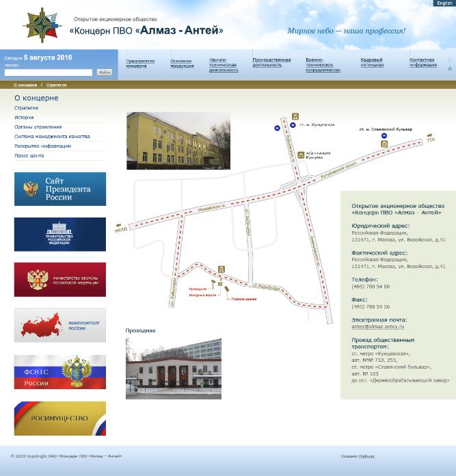
Task: Click telephone number (495) 780 54 00
Action: [x=371, y=287]
